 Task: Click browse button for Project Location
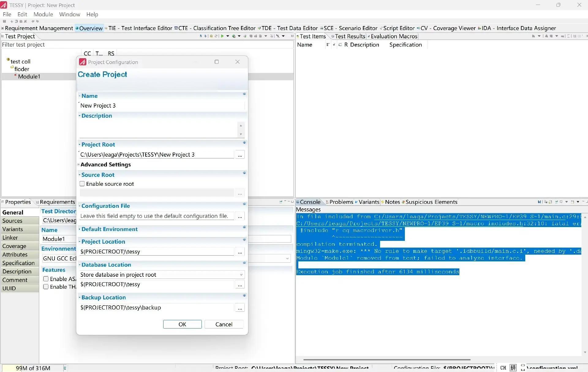click(x=240, y=252)
